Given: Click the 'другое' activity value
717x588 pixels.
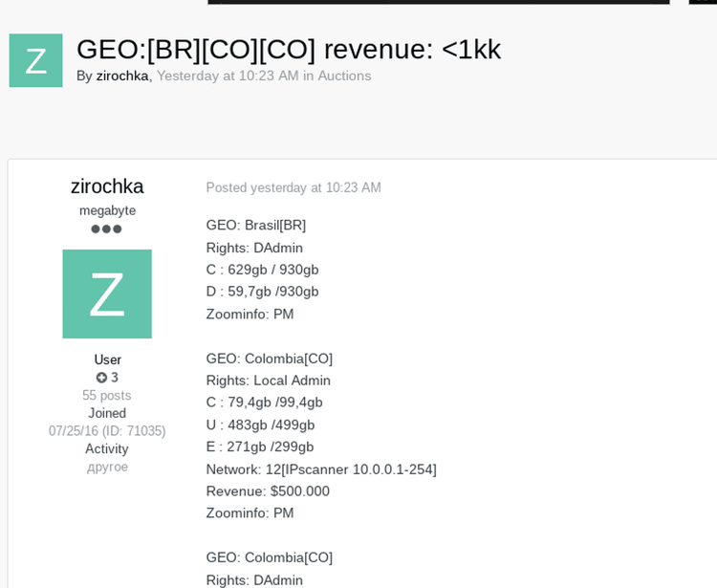Looking at the screenshot, I should [x=107, y=468].
